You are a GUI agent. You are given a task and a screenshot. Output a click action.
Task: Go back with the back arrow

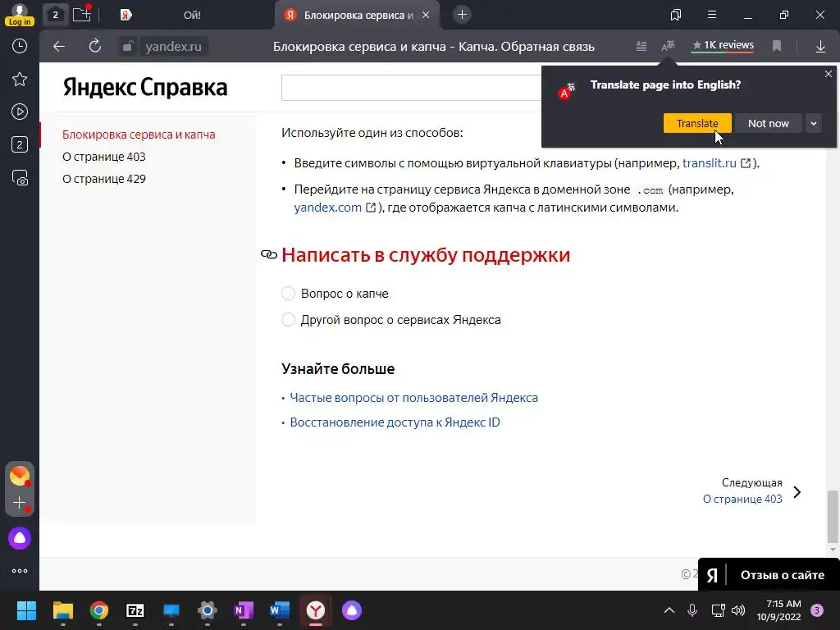(59, 47)
